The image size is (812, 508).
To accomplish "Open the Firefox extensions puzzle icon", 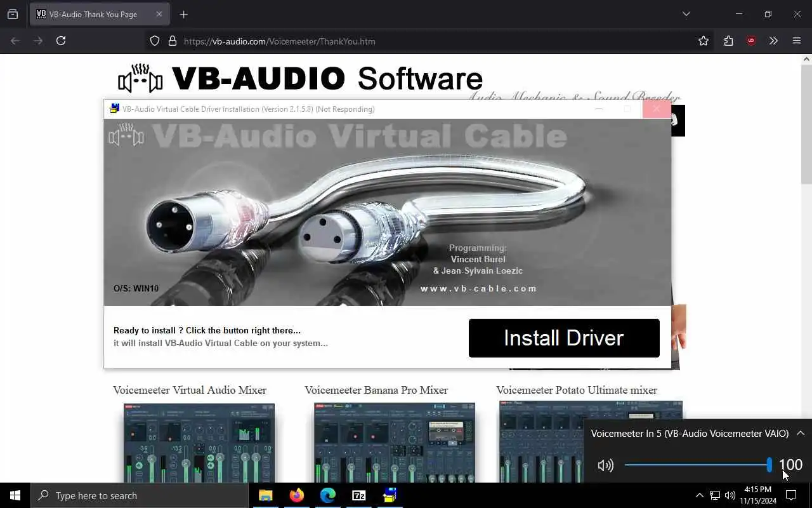I will [x=728, y=41].
